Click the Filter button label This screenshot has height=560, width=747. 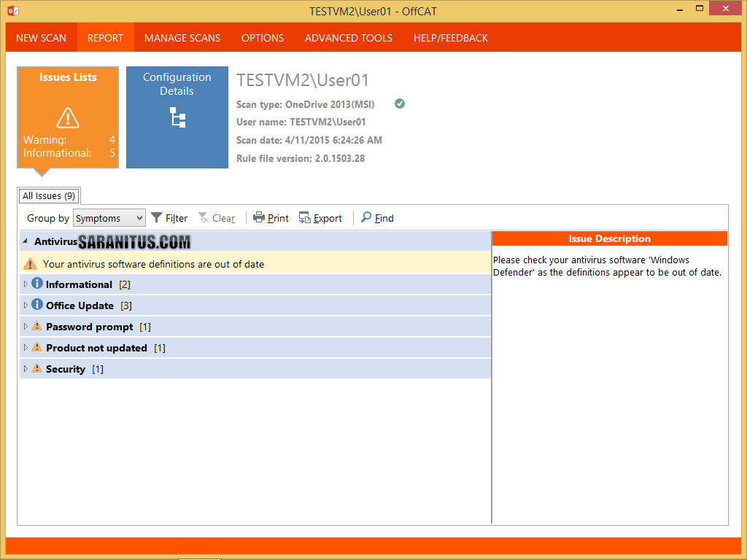(x=177, y=218)
